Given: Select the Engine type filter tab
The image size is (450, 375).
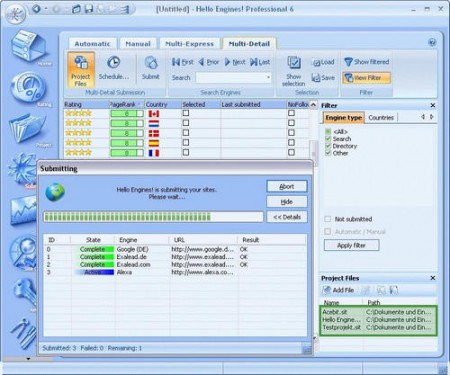Looking at the screenshot, I should click(343, 118).
